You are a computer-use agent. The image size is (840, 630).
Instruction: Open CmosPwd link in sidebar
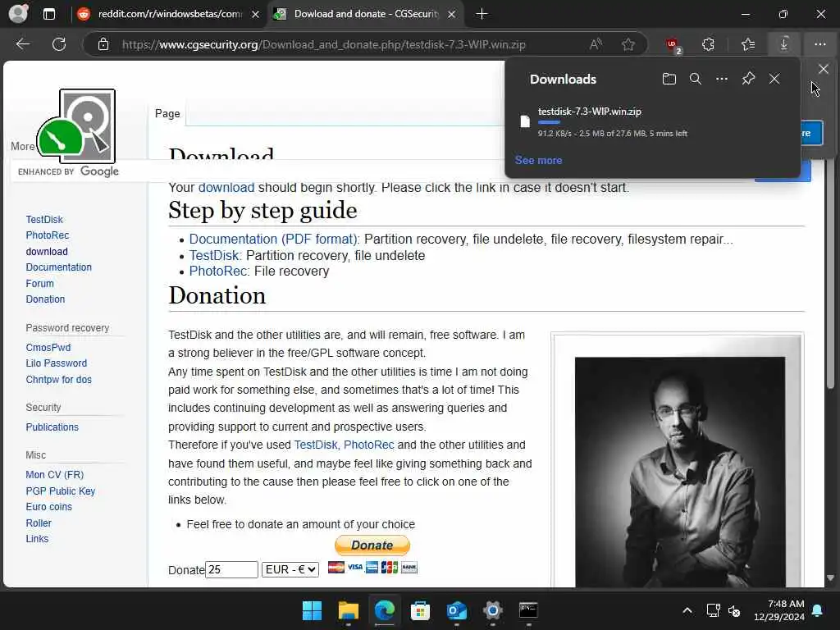tap(48, 347)
